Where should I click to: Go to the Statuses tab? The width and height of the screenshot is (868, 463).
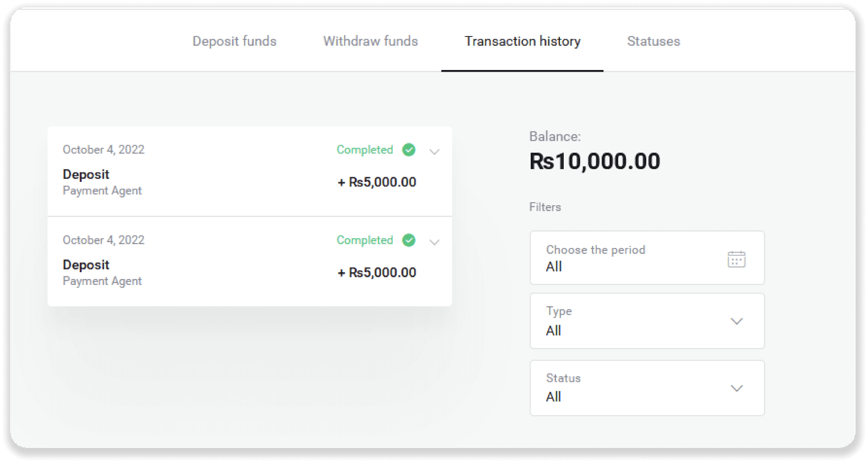tap(653, 41)
